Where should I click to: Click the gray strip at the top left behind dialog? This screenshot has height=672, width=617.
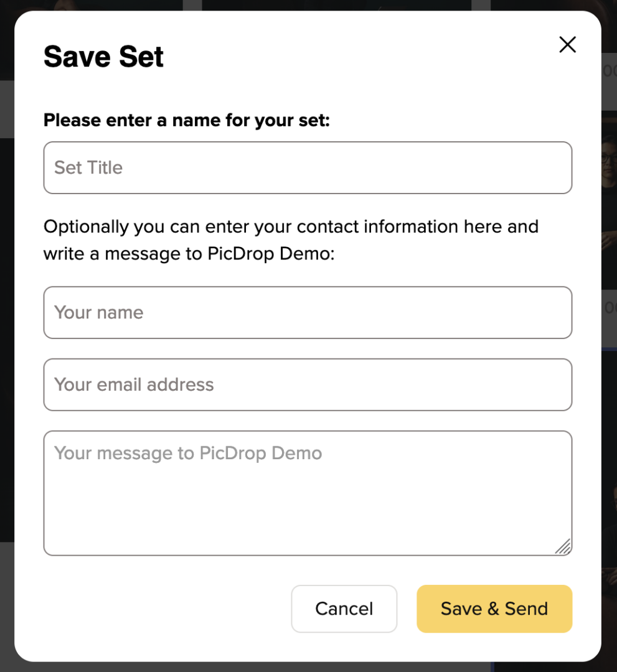click(x=7, y=109)
